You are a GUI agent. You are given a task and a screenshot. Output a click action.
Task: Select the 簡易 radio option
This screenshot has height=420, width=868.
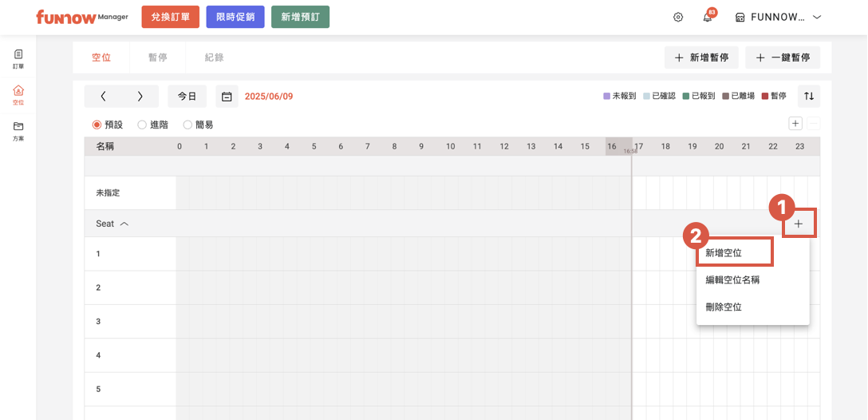[x=188, y=125]
